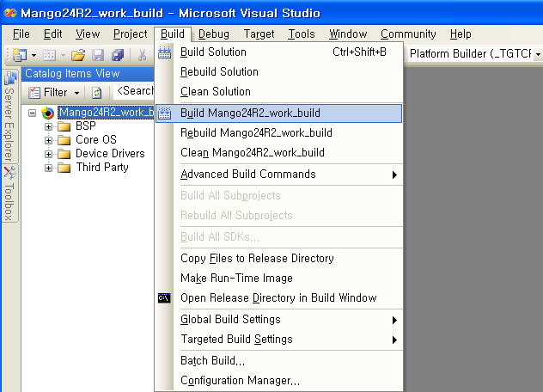The image size is (543, 392).
Task: Open the Targeted Build Settings submenu
Action: (x=278, y=340)
